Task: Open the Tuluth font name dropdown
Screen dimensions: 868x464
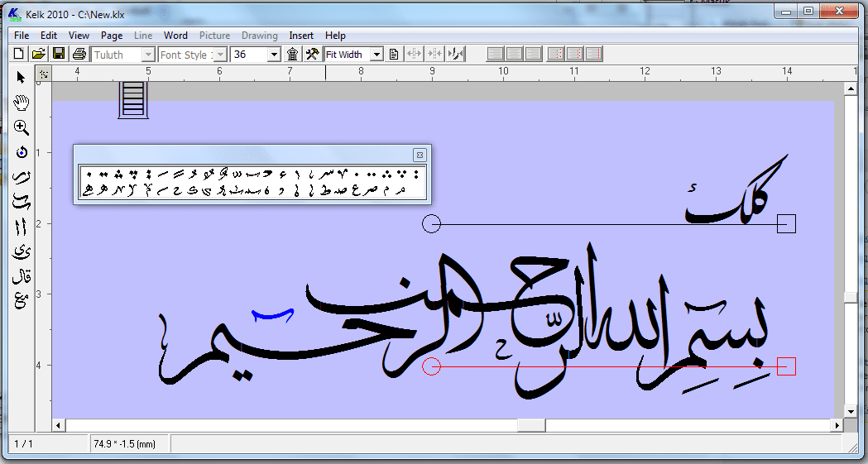Action: click(148, 55)
